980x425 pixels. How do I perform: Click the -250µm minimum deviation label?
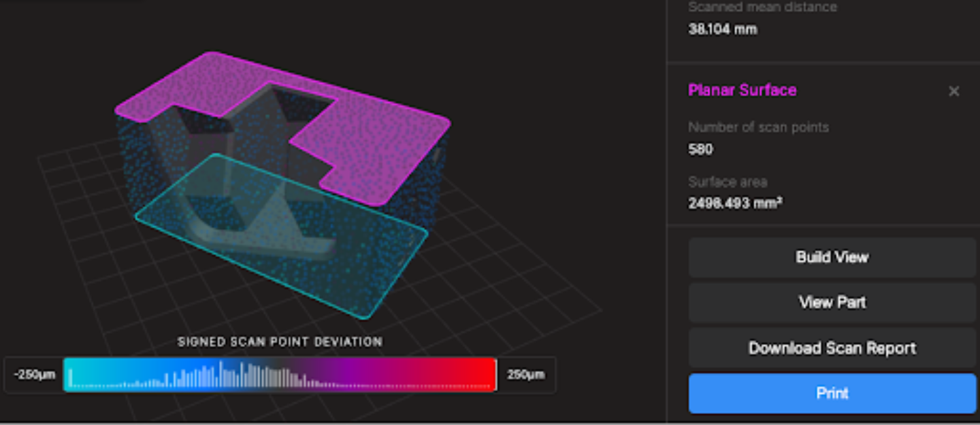(34, 375)
